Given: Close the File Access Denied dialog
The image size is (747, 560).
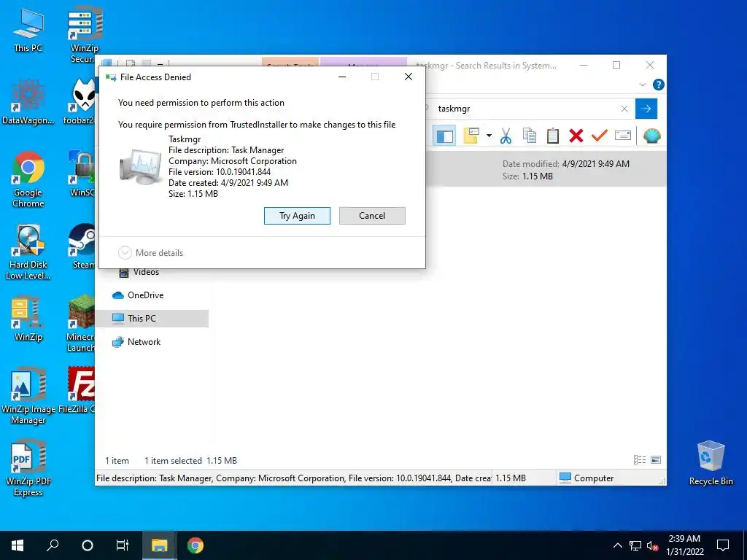Looking at the screenshot, I should 409,77.
